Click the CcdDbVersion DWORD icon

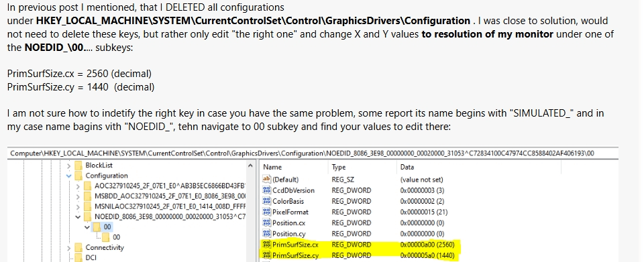point(266,190)
